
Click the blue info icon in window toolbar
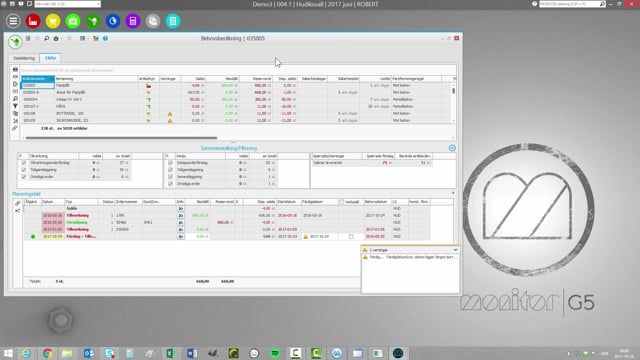point(105,38)
